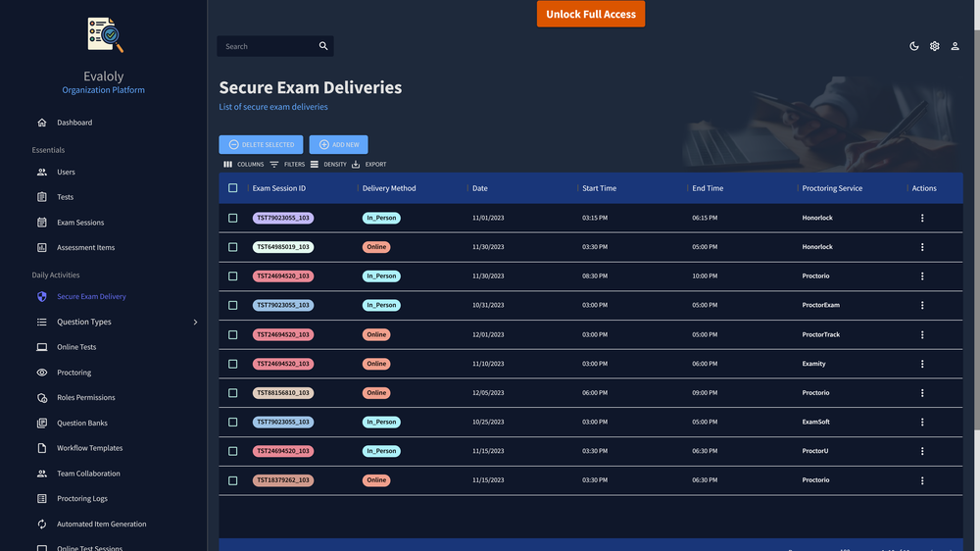
Task: Click the TST18379262_103 session ID tag
Action: 283,480
